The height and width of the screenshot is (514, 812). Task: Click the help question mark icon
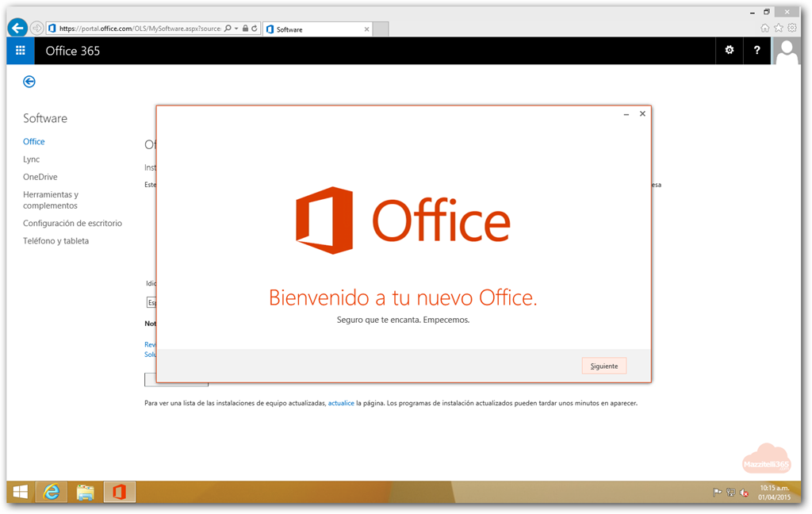tap(757, 51)
